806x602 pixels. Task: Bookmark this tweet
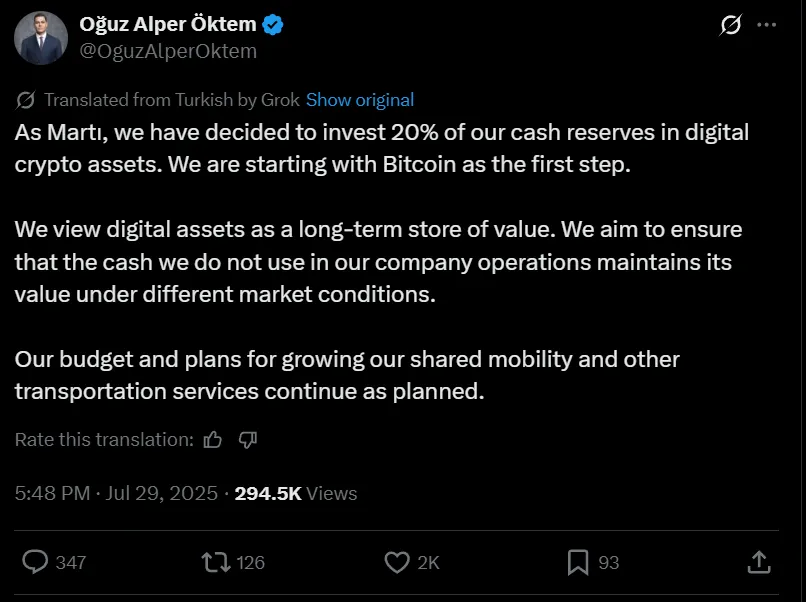click(575, 562)
